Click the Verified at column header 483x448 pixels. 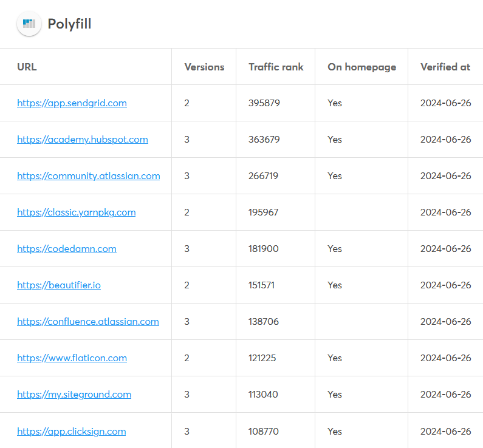click(x=445, y=67)
